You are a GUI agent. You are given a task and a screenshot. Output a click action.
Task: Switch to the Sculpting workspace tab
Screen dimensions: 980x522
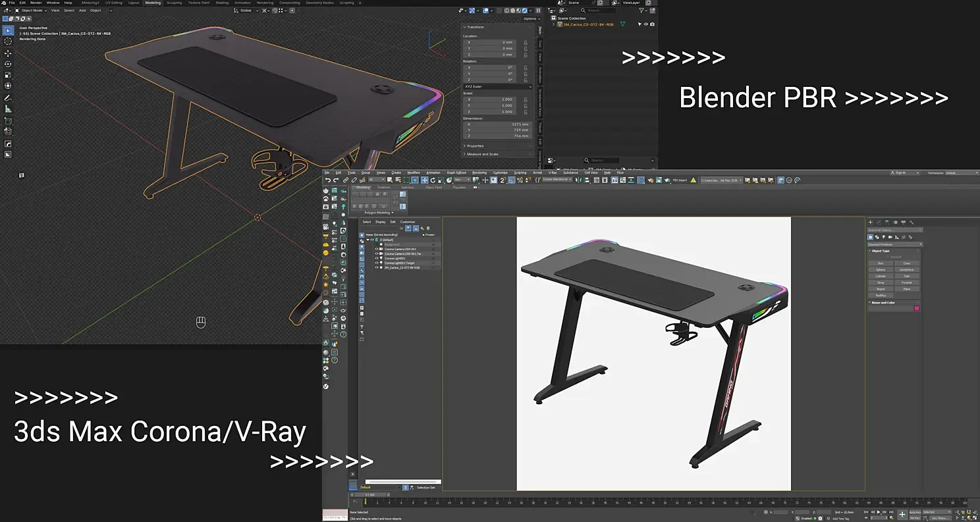pos(174,3)
